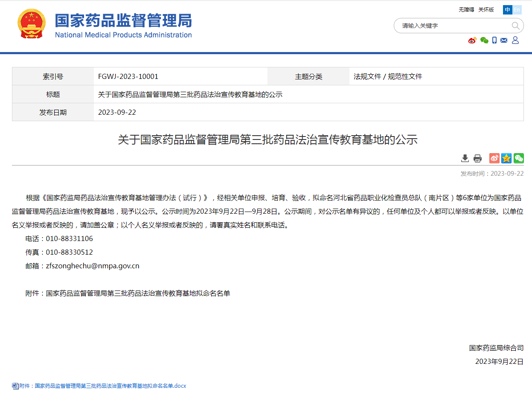This screenshot has width=532, height=395.
Task: Share article to WeChat green icon
Action: point(519,158)
